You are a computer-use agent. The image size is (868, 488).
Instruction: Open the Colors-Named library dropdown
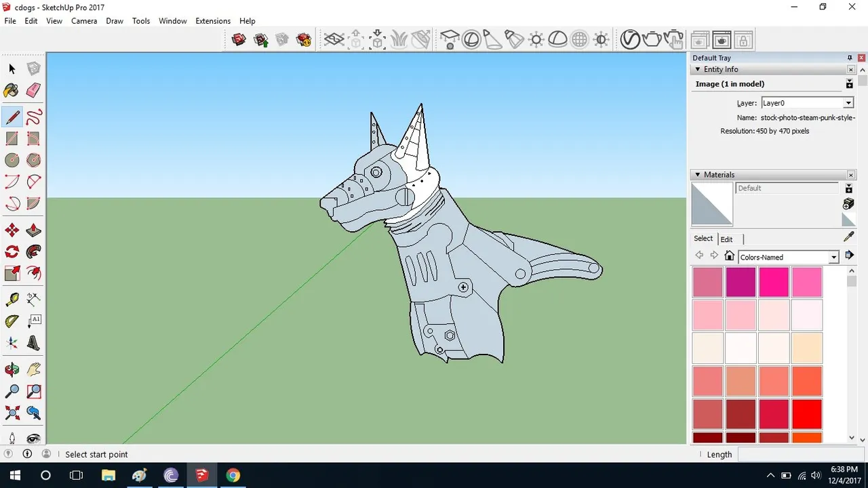(834, 257)
